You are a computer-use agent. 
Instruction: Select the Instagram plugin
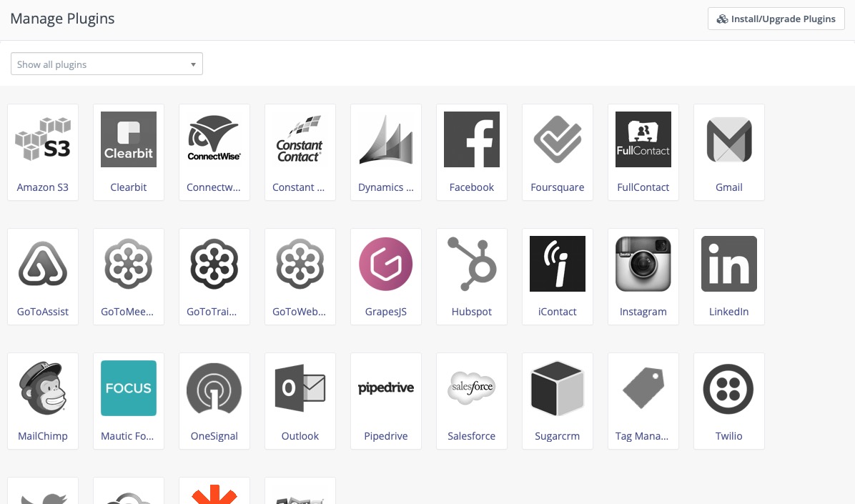(643, 276)
